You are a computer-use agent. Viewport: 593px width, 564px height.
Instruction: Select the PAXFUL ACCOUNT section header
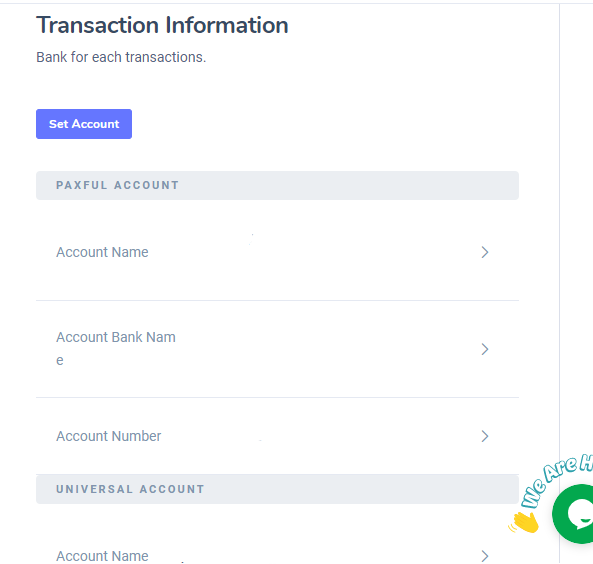point(277,185)
